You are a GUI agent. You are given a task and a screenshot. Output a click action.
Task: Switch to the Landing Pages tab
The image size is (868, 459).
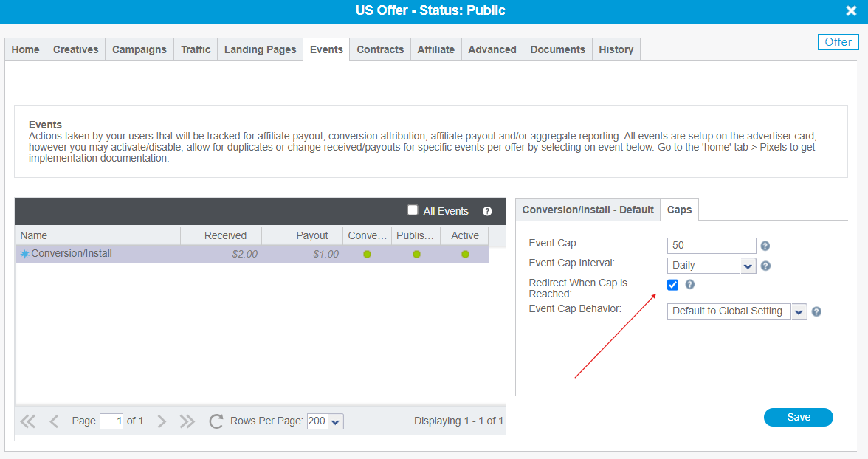(x=260, y=49)
